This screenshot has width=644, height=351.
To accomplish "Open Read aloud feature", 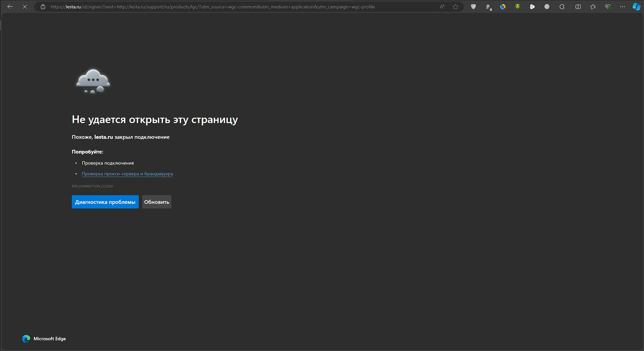I will point(442,7).
